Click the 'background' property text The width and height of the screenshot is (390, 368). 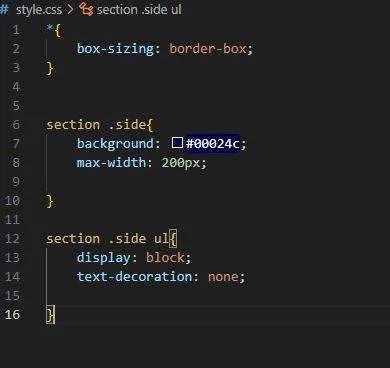point(115,144)
